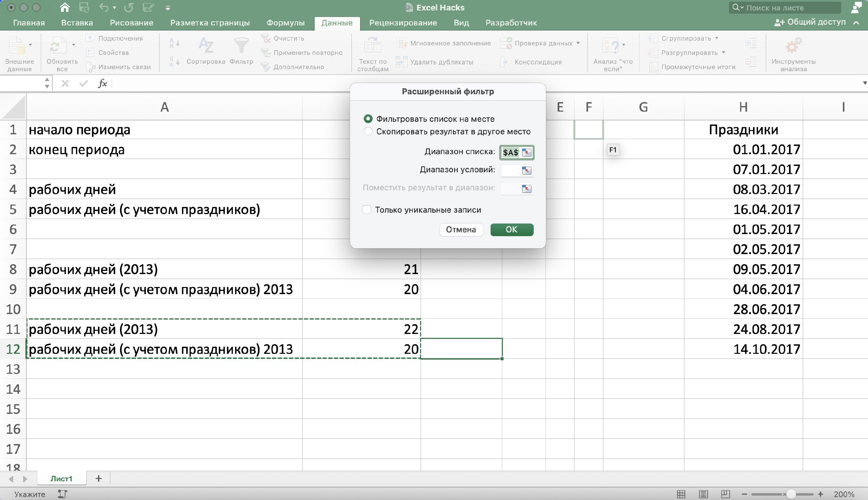Open Undo history dropdown arrow
The width and height of the screenshot is (868, 500).
click(x=114, y=7)
